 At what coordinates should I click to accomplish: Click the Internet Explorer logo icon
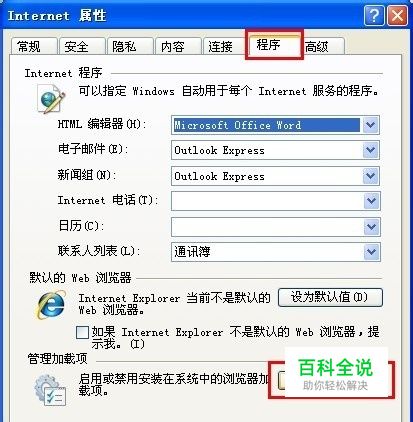point(52,304)
